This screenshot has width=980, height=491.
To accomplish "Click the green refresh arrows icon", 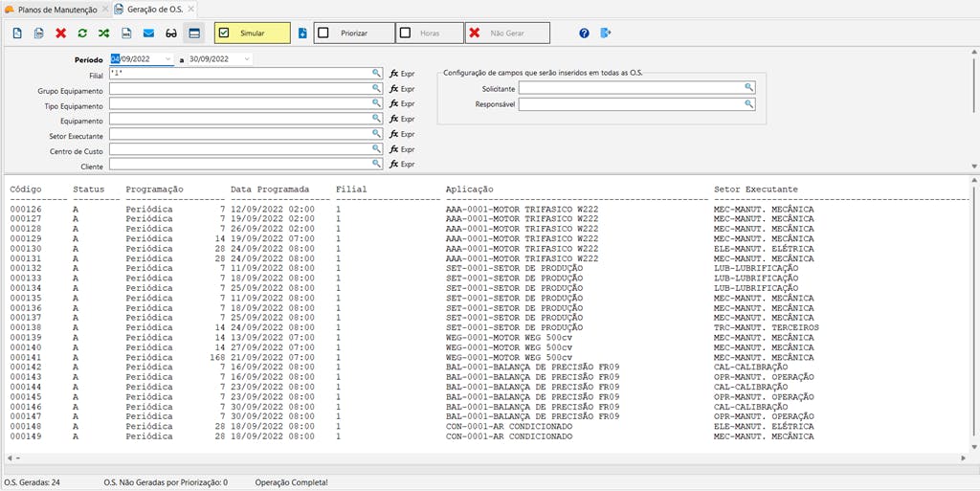I will [82, 33].
